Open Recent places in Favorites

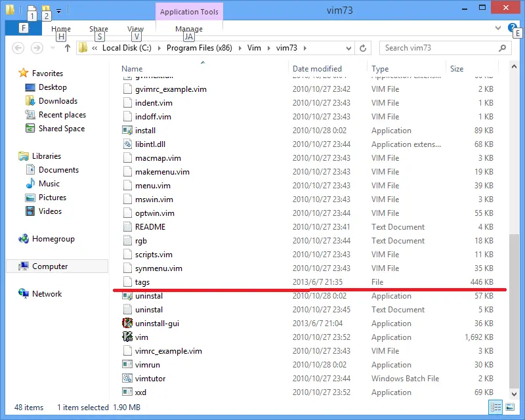coord(62,115)
